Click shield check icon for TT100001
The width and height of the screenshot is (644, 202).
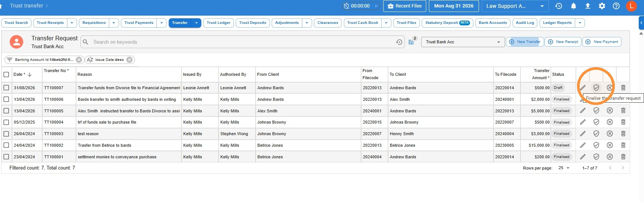click(x=596, y=157)
